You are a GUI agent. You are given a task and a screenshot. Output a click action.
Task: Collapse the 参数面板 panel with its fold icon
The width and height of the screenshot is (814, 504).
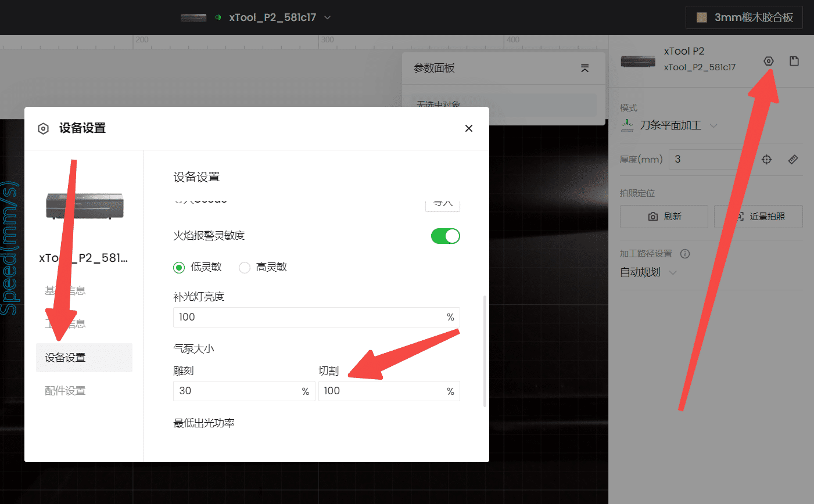584,68
